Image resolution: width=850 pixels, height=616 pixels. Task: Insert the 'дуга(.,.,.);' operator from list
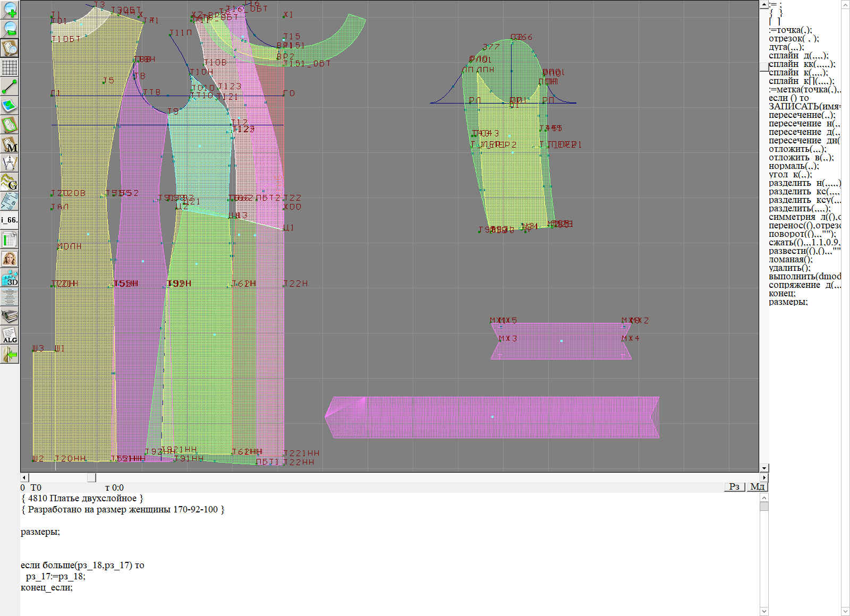786,47
